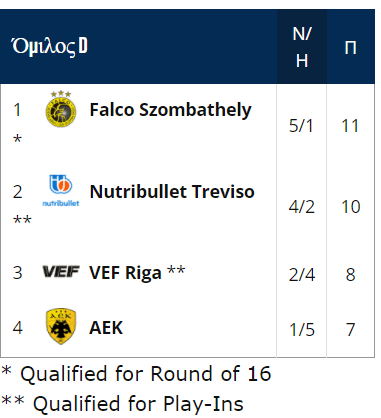Click the Όμιλος D table header
The height and width of the screenshot is (418, 381).
(49, 46)
